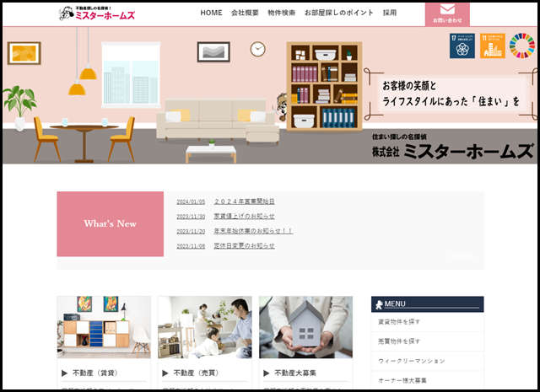Click the detective icon beside MENU heading

379,304
